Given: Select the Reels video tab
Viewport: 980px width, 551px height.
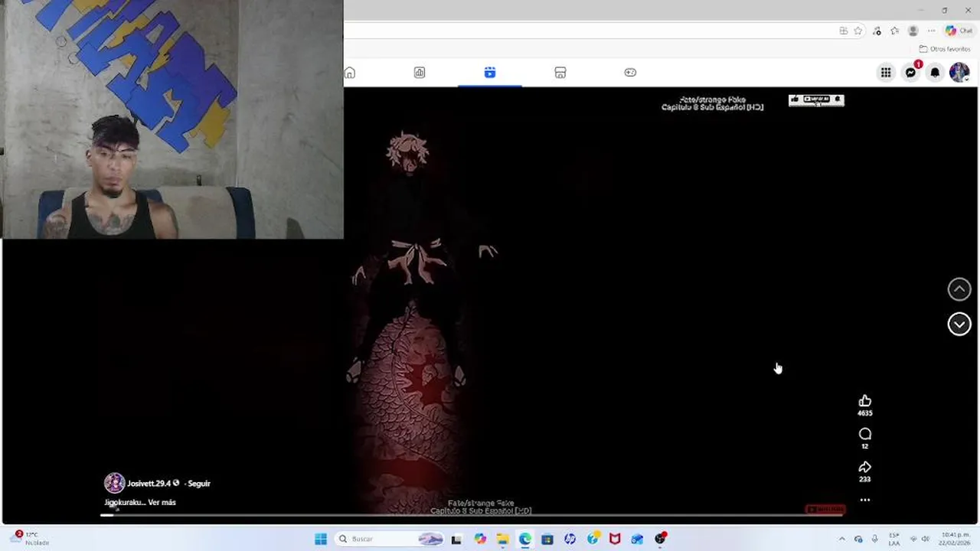Looking at the screenshot, I should click(x=490, y=73).
